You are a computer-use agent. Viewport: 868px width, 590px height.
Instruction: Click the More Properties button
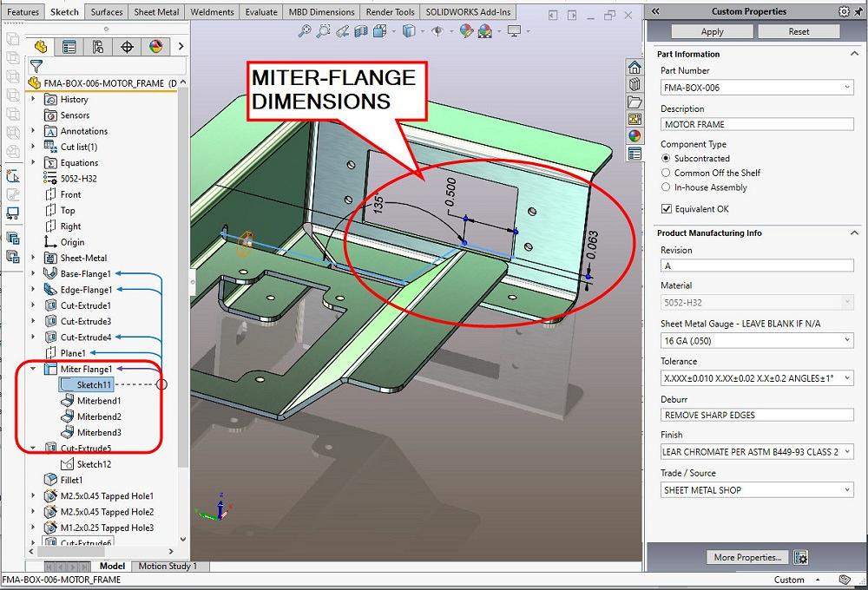[746, 557]
